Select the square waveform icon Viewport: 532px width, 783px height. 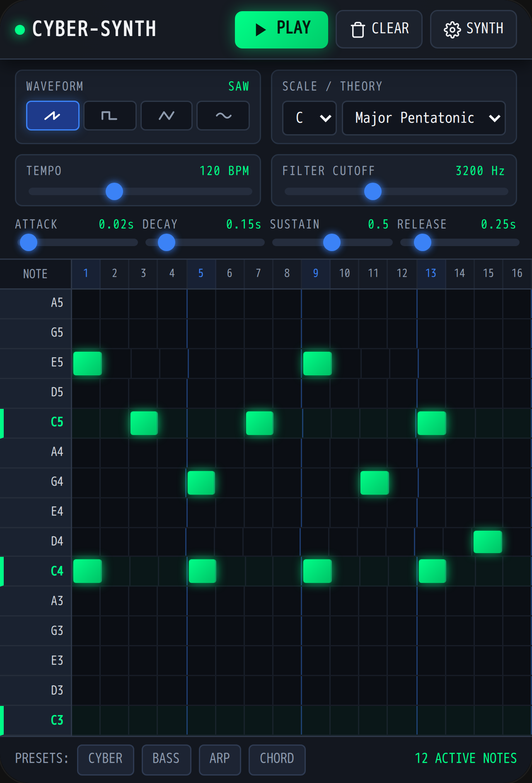[110, 116]
